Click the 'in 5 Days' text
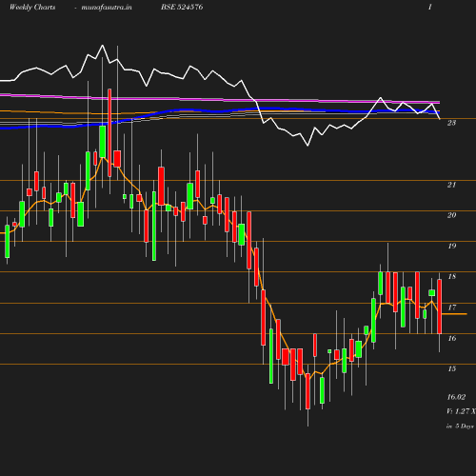The height and width of the screenshot is (476, 476). point(460,426)
